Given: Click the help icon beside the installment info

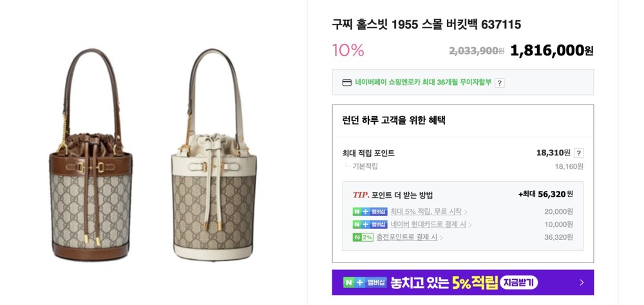Looking at the screenshot, I should (499, 83).
